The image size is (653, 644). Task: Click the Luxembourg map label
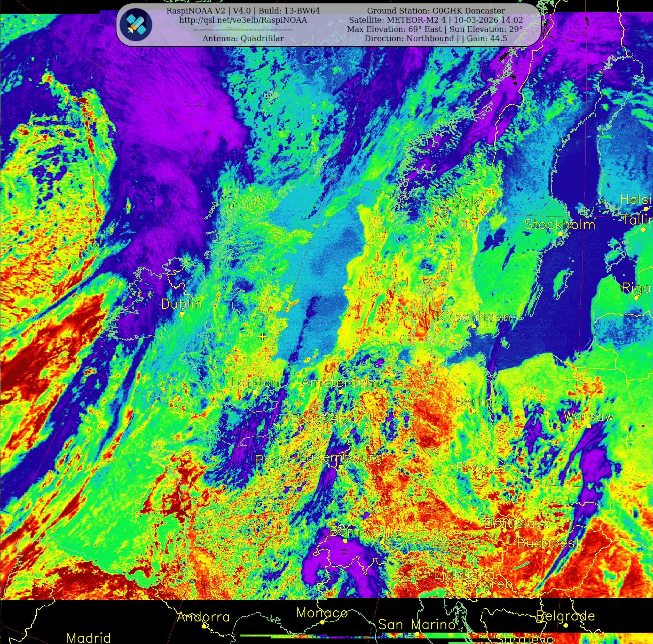[x=341, y=458]
